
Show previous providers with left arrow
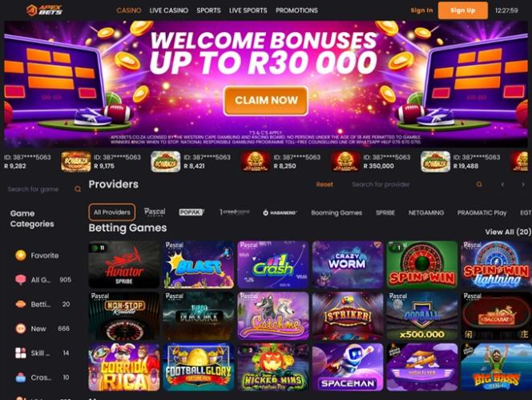coord(503,184)
